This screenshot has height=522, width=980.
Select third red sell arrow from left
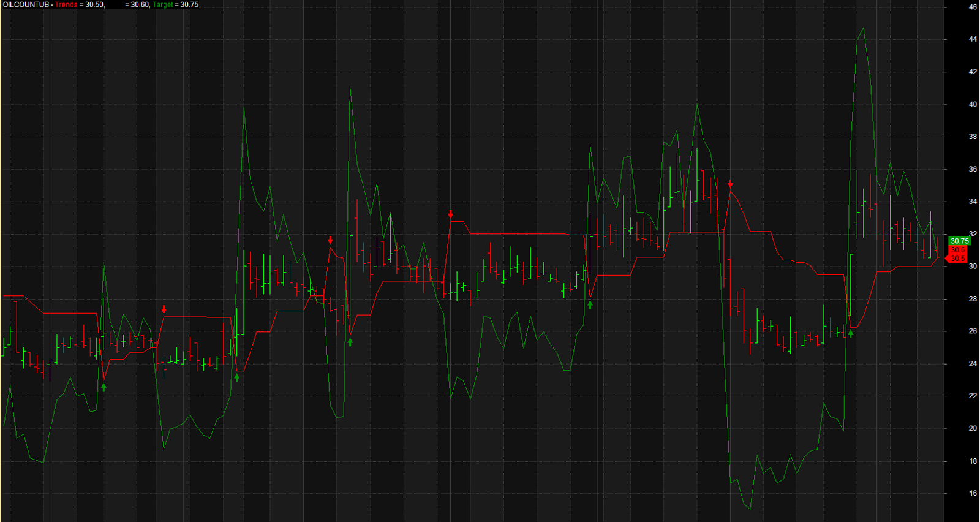tap(450, 214)
